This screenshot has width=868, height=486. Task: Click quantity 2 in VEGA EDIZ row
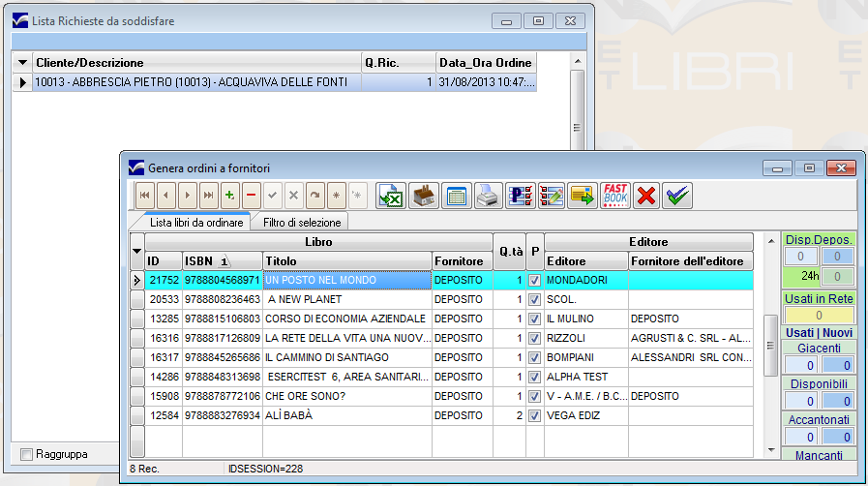[509, 415]
